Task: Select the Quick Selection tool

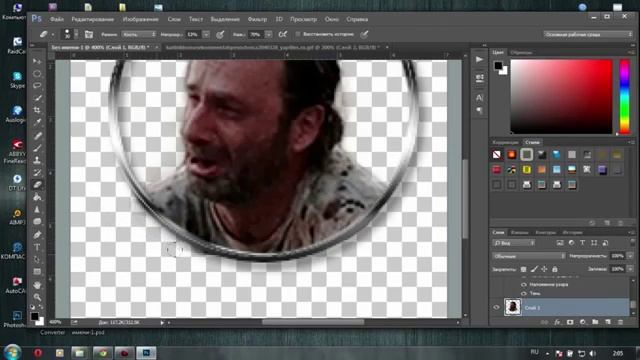Action: tap(37, 98)
